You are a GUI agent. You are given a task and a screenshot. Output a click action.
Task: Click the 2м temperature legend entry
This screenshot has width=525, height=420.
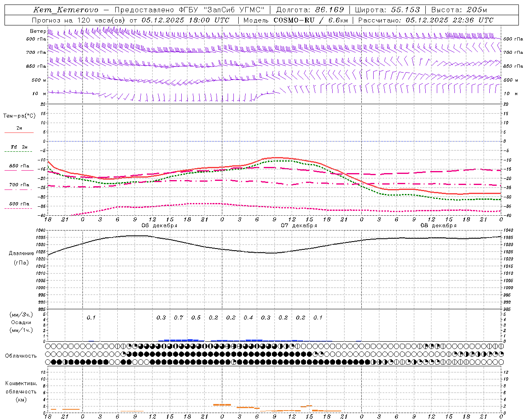pos(19,128)
